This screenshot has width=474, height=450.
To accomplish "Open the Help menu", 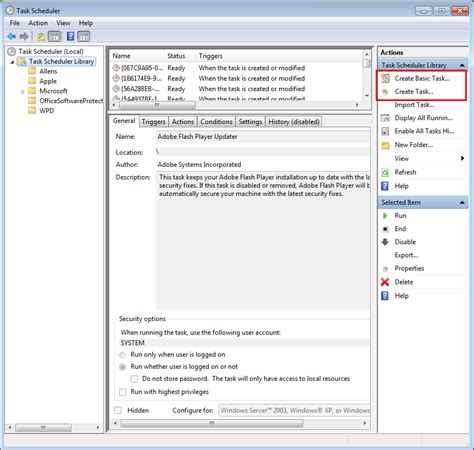I will coord(86,23).
